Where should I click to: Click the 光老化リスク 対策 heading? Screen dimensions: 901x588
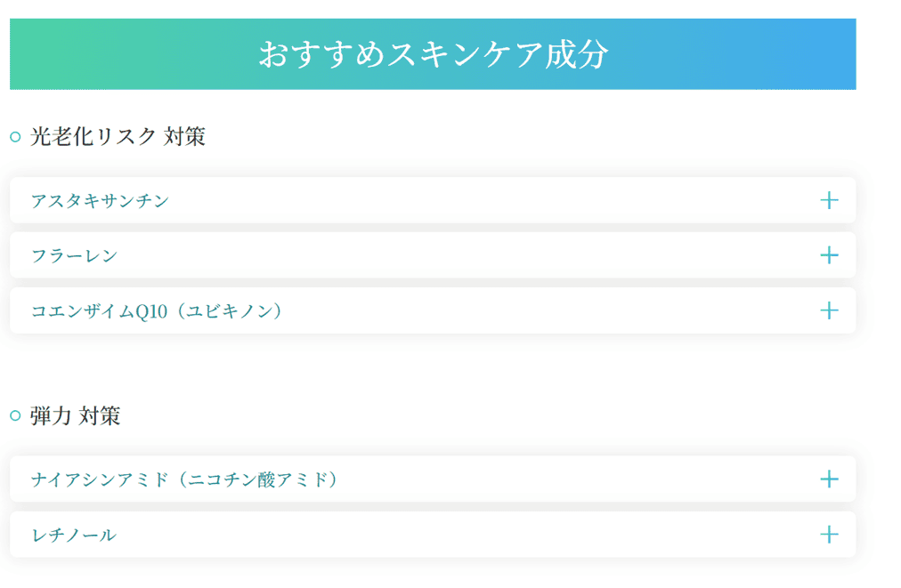pyautogui.click(x=118, y=137)
